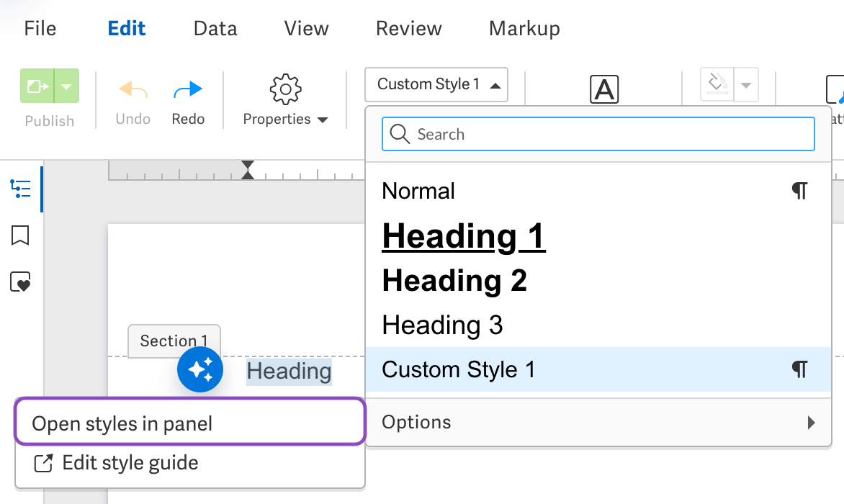The width and height of the screenshot is (844, 504).
Task: Click the blue AI sparkle icon
Action: coord(200,369)
